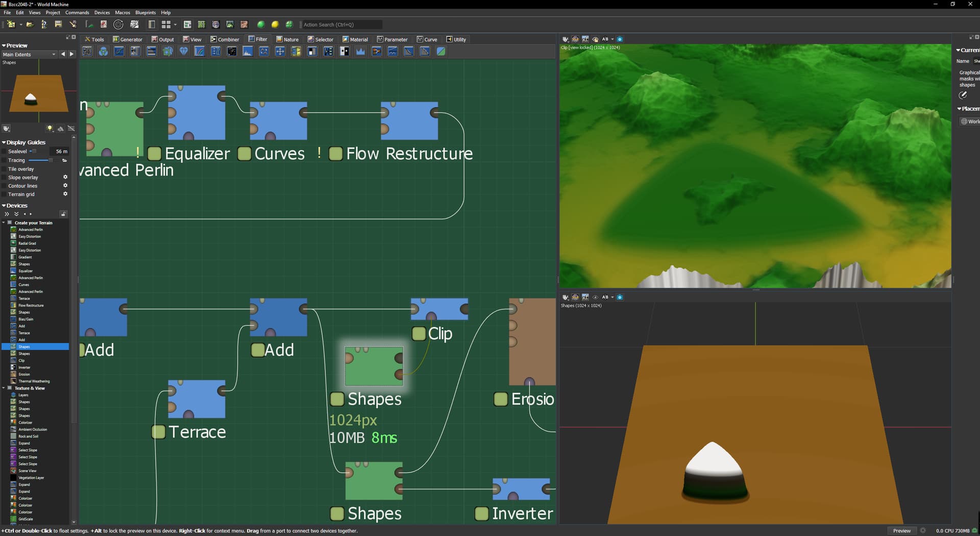Toggle the Contour lines checkbox
Screen dimensions: 980x536
[5, 186]
